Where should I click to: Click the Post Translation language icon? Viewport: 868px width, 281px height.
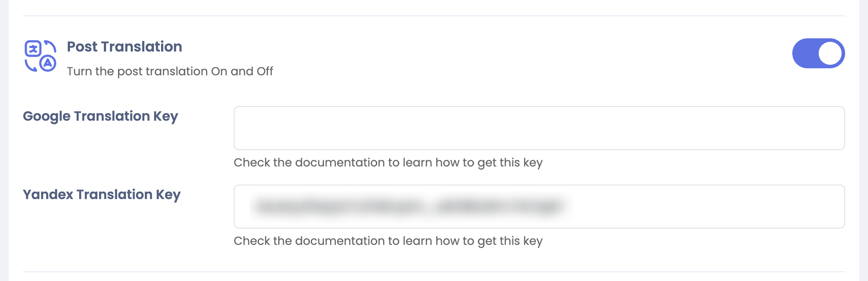click(40, 56)
